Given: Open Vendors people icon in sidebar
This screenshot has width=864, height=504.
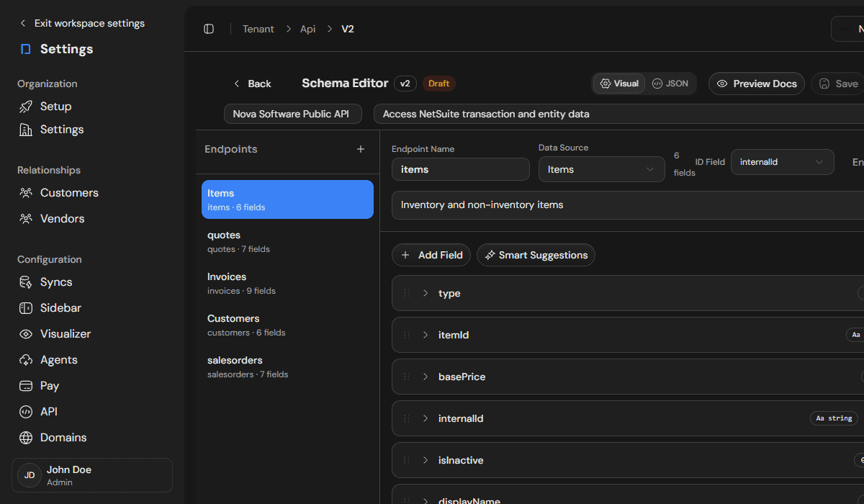Looking at the screenshot, I should pos(26,219).
